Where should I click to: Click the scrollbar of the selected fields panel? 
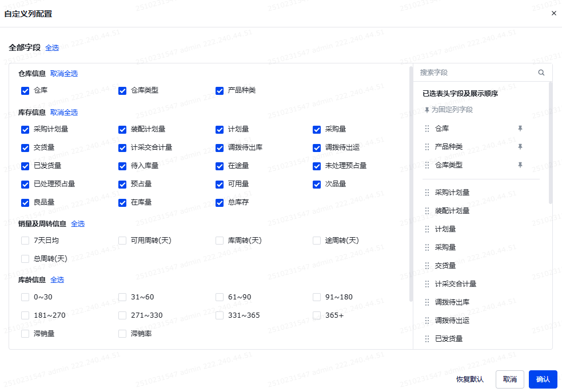click(x=551, y=143)
